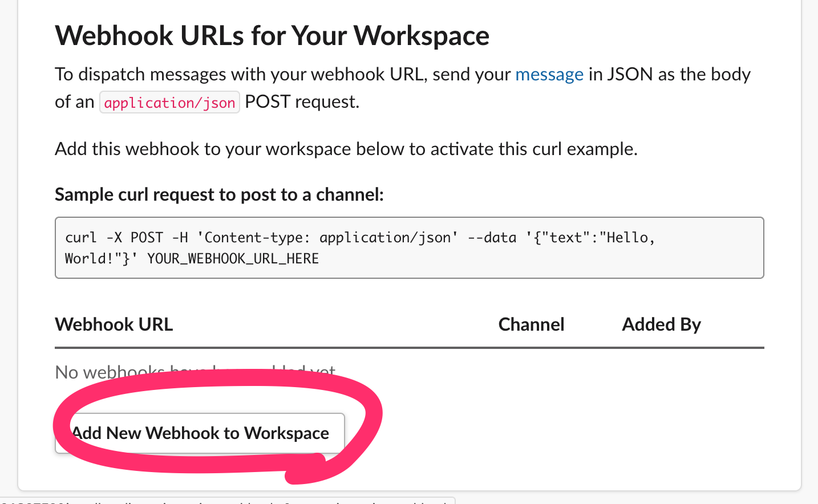Click 'Content-type: application/json' in the curl command
Image resolution: width=818 pixels, height=504 pixels.
[331, 238]
